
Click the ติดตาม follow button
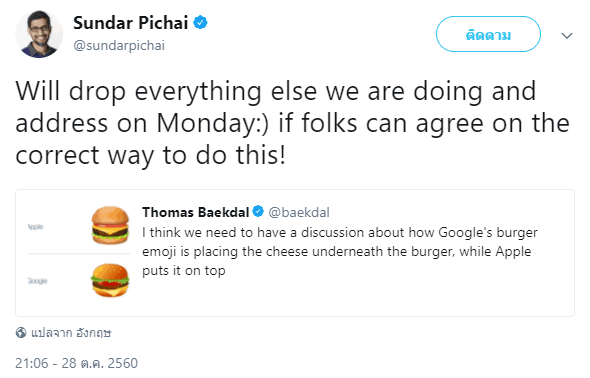pyautogui.click(x=488, y=34)
